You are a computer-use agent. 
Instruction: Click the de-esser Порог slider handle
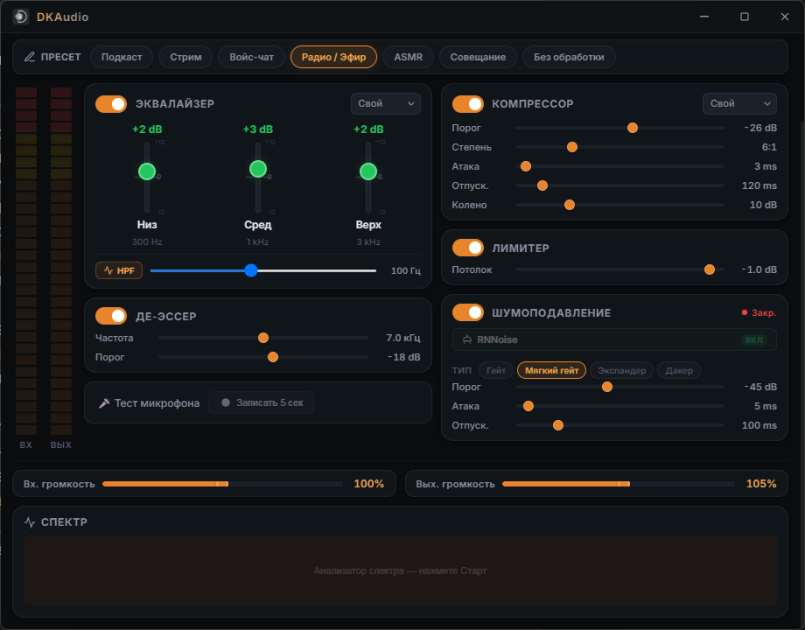[x=273, y=357]
